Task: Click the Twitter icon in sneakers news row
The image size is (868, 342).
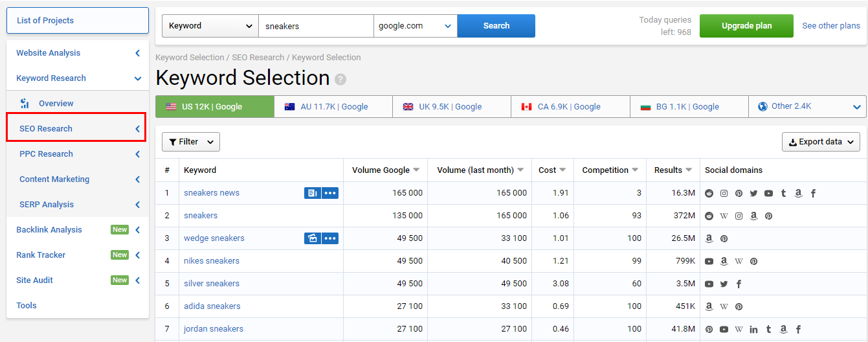Action: 753,193
